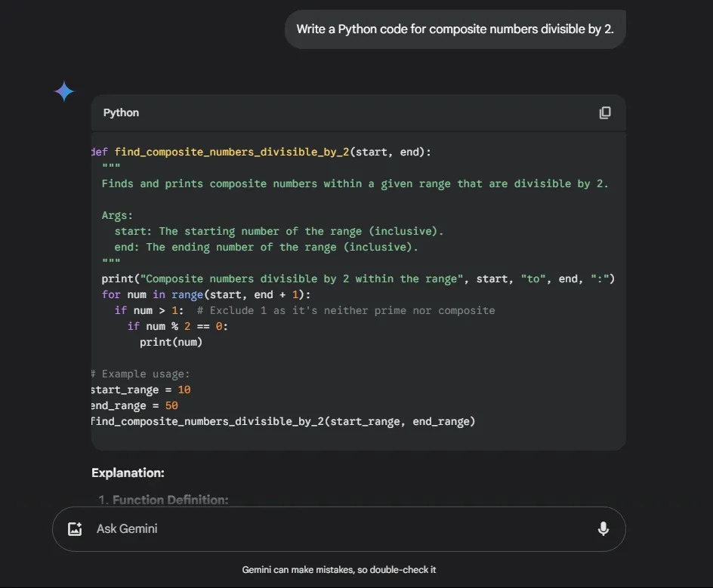Click the 'Exclude 1' code comment
This screenshot has width=713, height=588.
[346, 310]
